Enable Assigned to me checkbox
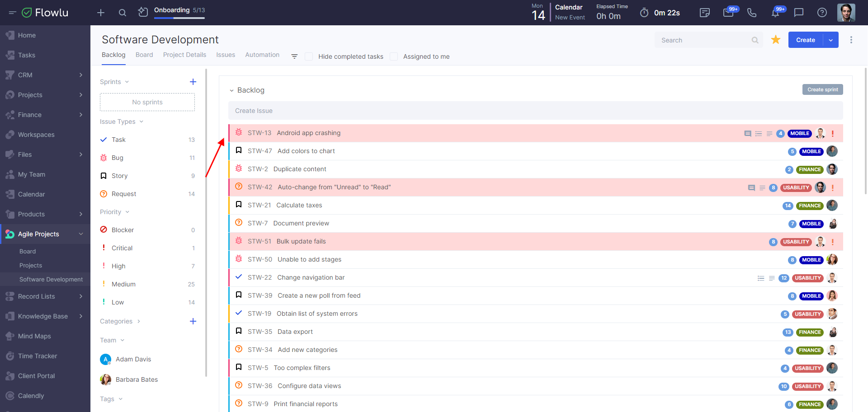Viewport: 868px width, 412px height. [394, 56]
